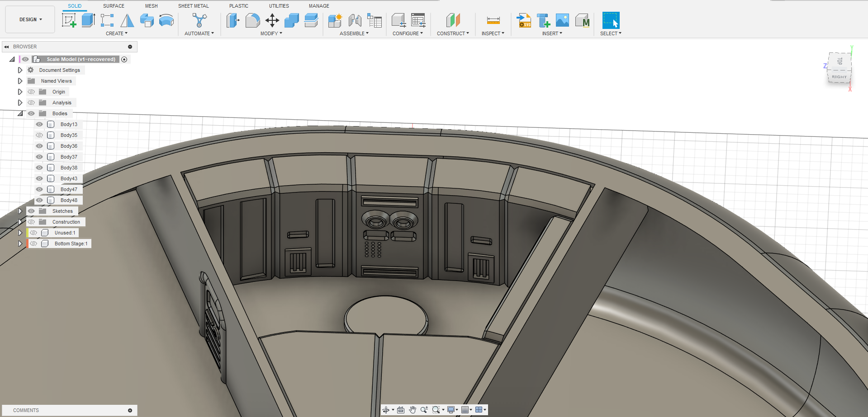
Task: Activate the Move/Copy tool
Action: pyautogui.click(x=272, y=20)
